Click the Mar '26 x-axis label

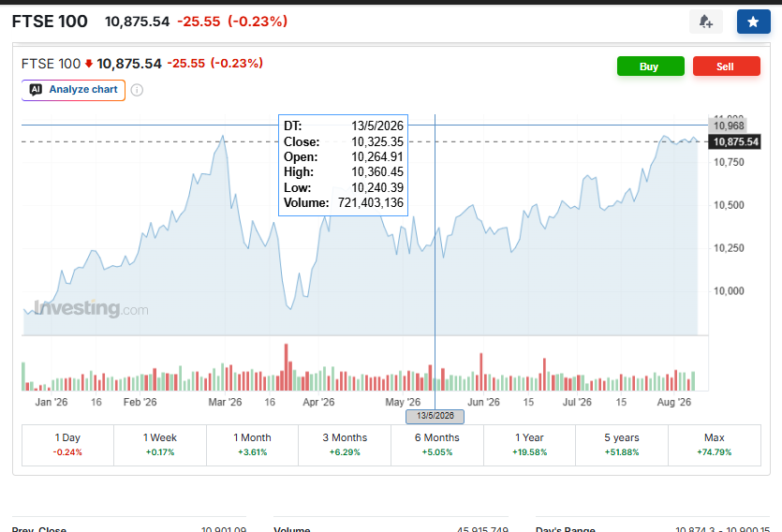(225, 402)
